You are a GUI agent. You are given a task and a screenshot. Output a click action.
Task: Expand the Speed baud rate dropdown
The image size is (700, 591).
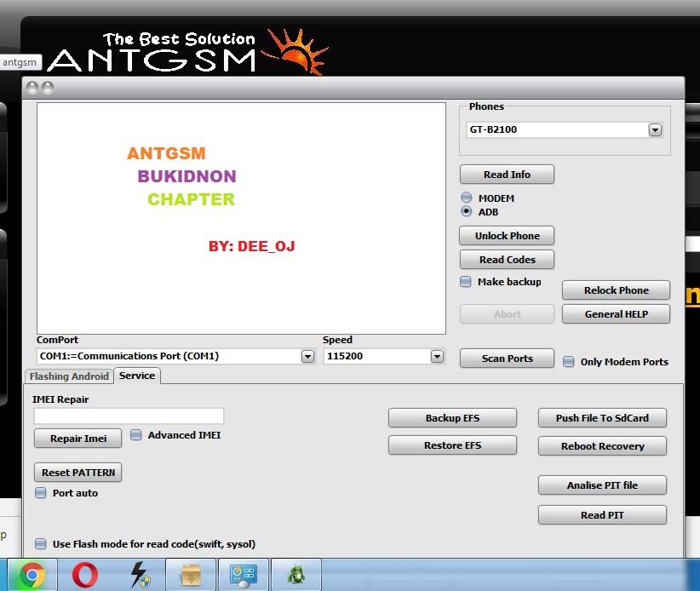tap(437, 357)
